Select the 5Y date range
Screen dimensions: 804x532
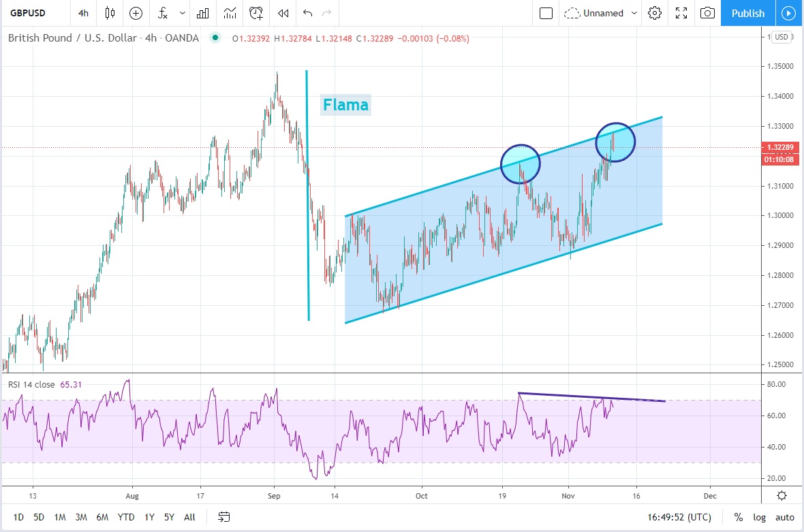pyautogui.click(x=169, y=517)
